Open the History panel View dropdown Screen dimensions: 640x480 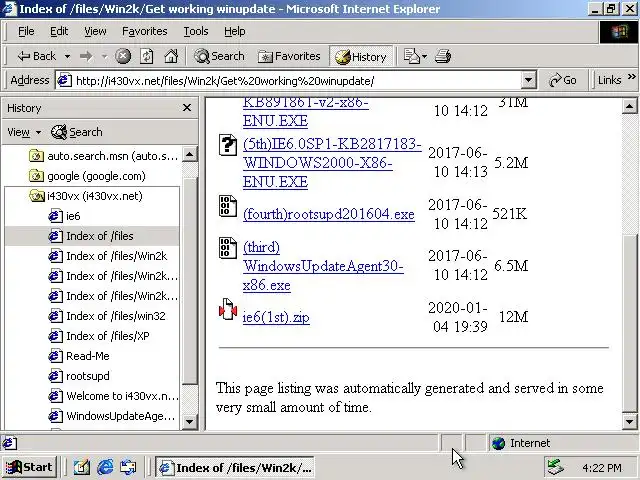[x=24, y=132]
